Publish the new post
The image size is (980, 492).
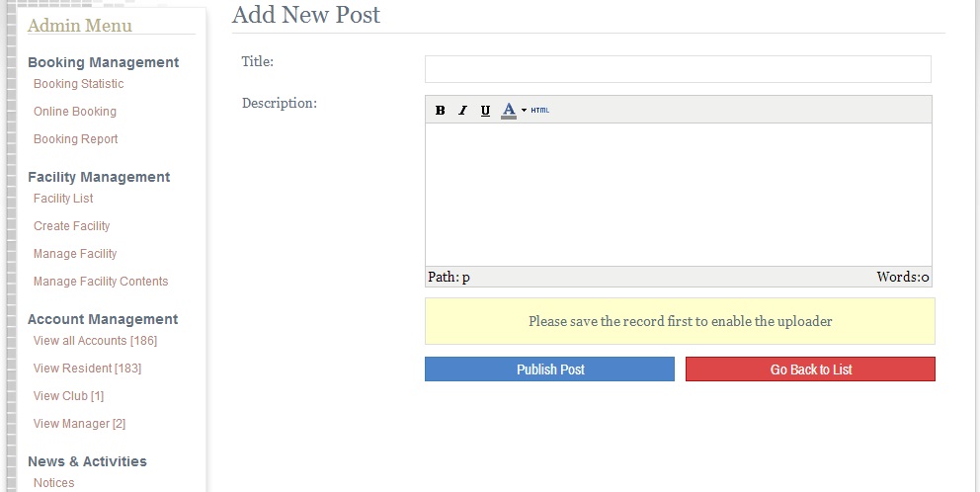(x=549, y=369)
